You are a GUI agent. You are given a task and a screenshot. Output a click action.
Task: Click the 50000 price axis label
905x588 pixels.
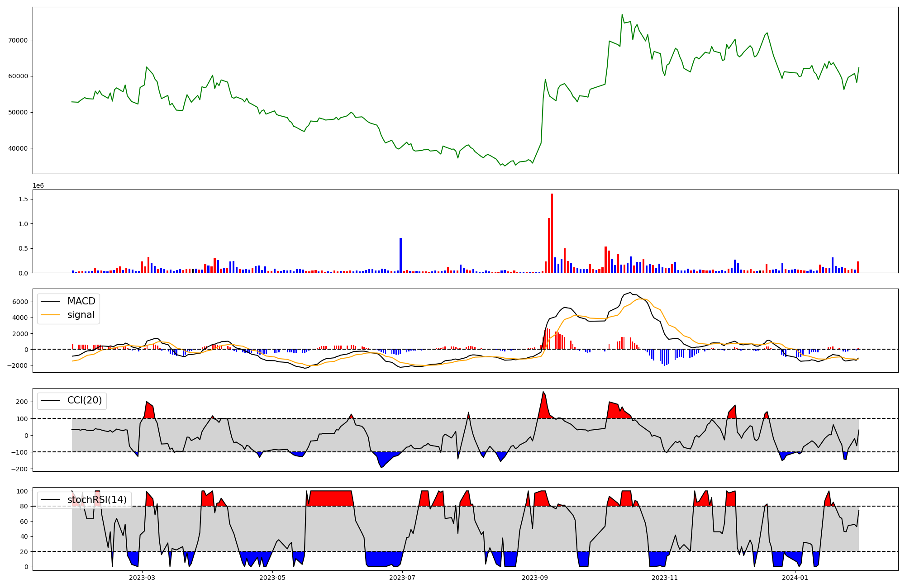click(x=18, y=112)
